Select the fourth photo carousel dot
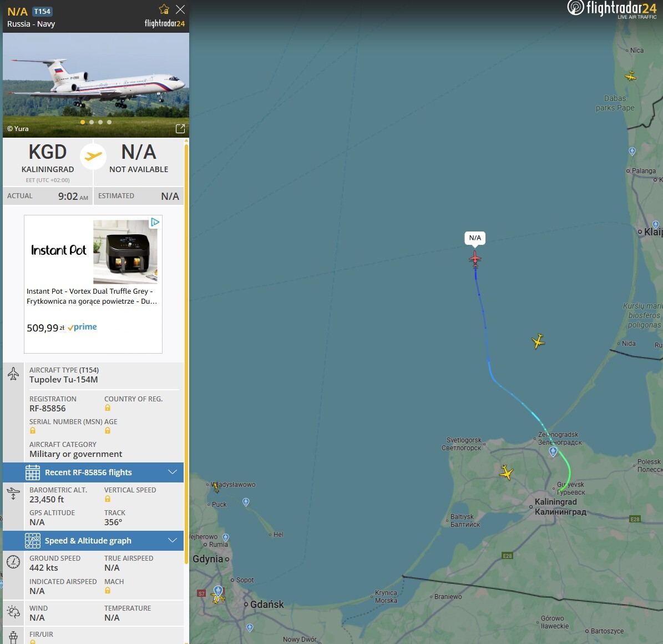This screenshot has height=644, width=663. click(109, 122)
